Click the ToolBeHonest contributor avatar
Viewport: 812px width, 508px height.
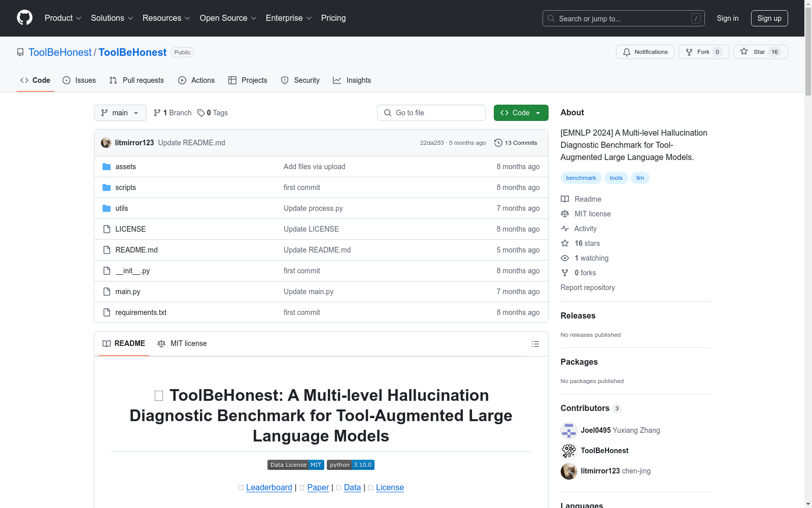pos(569,451)
